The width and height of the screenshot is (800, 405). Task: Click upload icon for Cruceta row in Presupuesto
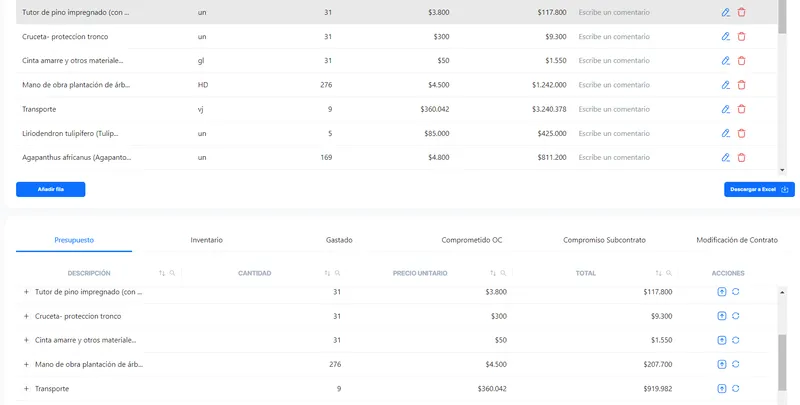click(721, 316)
